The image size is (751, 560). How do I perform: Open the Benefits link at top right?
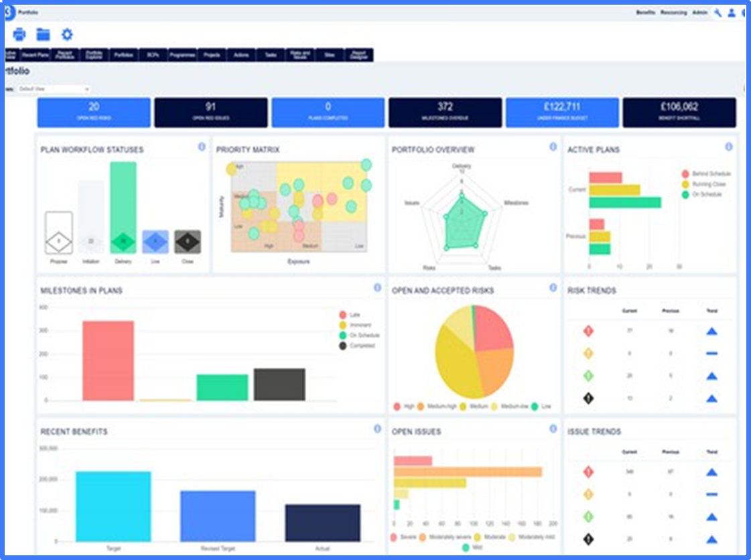point(646,11)
